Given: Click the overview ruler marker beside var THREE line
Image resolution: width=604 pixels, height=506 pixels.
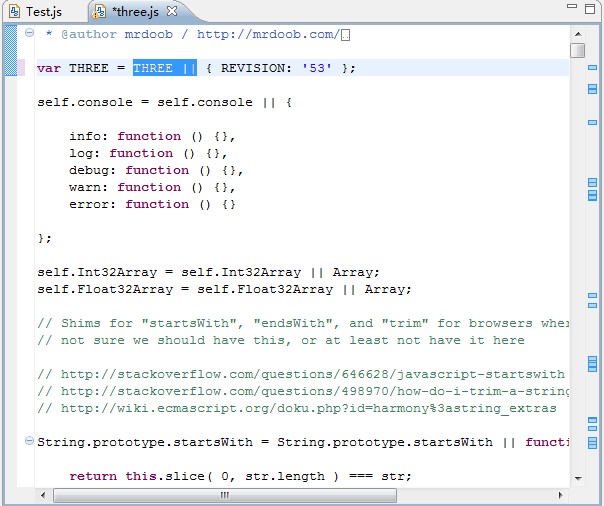Looking at the screenshot, I should [x=592, y=67].
